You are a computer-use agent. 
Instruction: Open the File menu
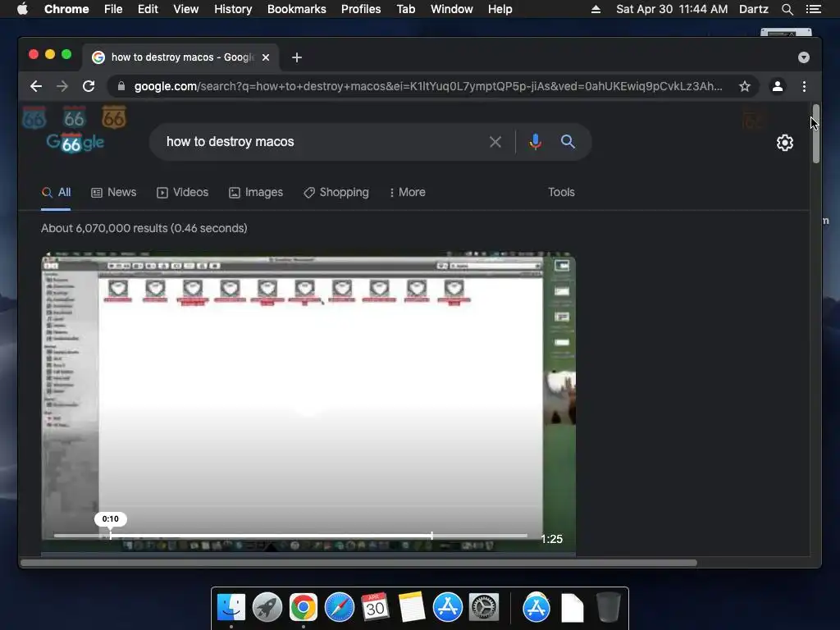113,9
